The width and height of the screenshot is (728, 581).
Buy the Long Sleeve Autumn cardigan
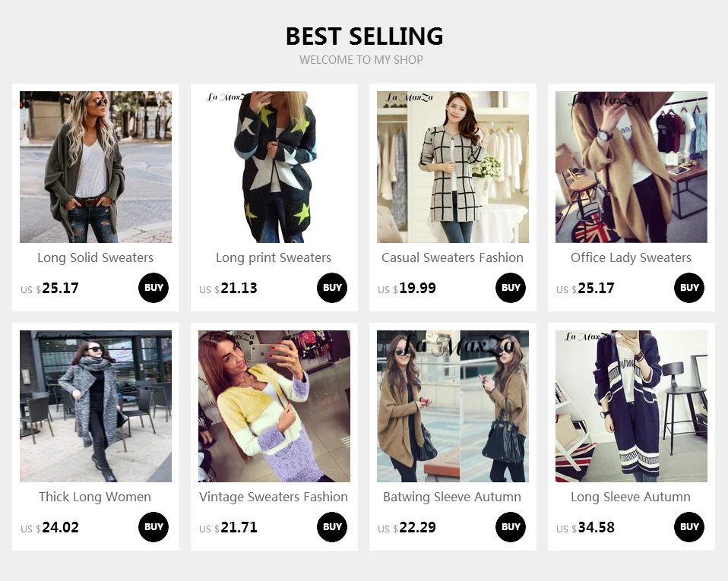click(x=689, y=527)
